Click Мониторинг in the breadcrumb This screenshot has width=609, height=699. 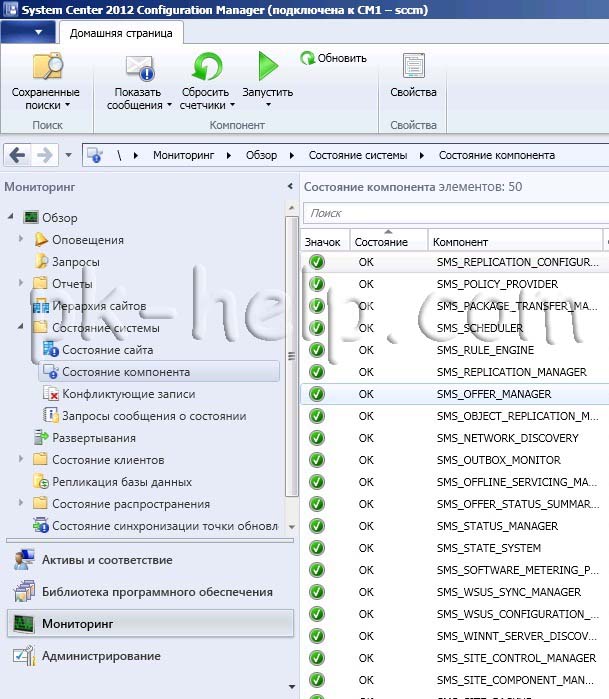(x=183, y=156)
